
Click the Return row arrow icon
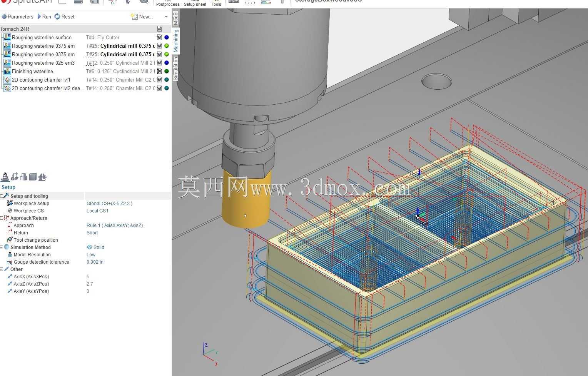pyautogui.click(x=10, y=232)
